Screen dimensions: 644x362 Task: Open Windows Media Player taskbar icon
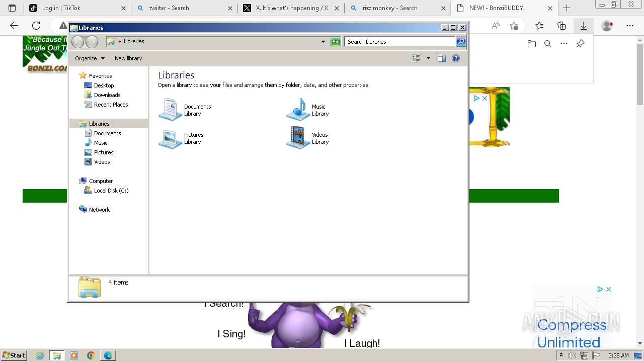coord(74,355)
